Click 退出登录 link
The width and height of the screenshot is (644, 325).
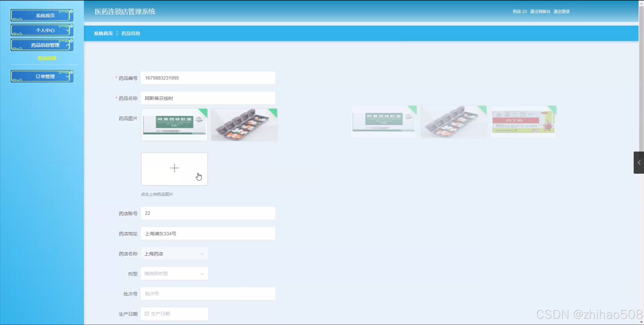tap(561, 12)
